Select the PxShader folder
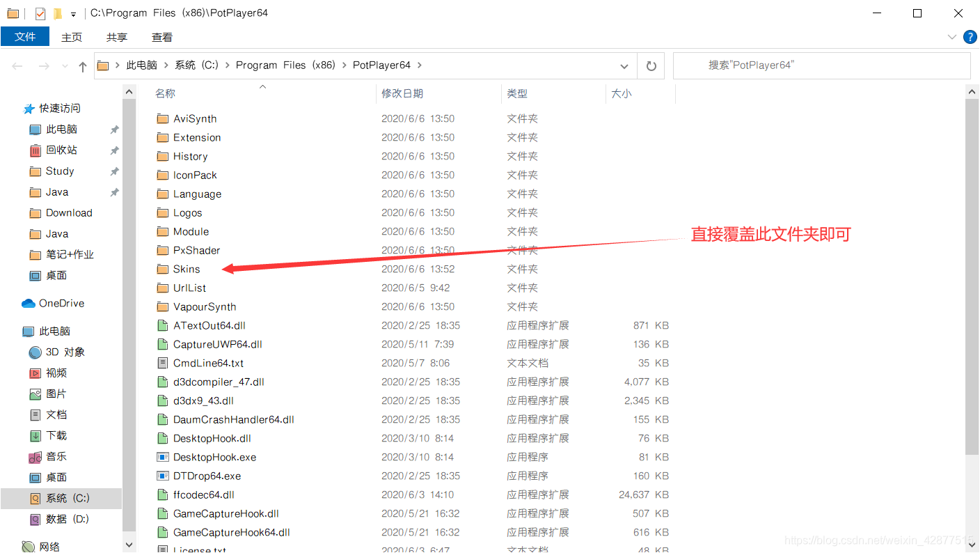980x553 pixels. 196,250
